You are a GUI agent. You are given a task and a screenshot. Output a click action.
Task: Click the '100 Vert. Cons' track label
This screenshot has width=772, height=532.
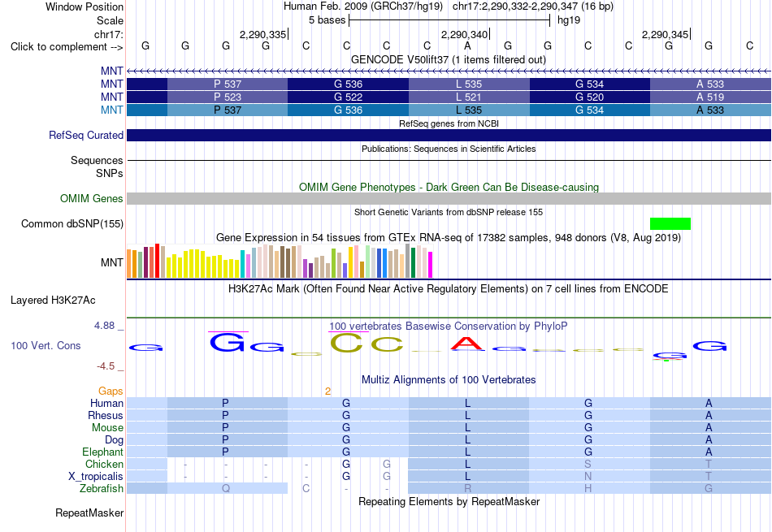click(46, 345)
